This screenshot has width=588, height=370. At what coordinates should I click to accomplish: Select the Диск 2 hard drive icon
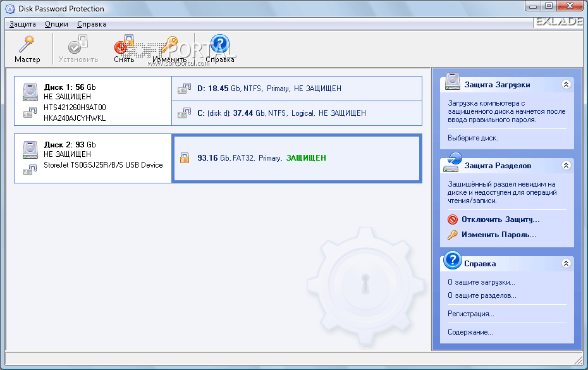pos(30,150)
